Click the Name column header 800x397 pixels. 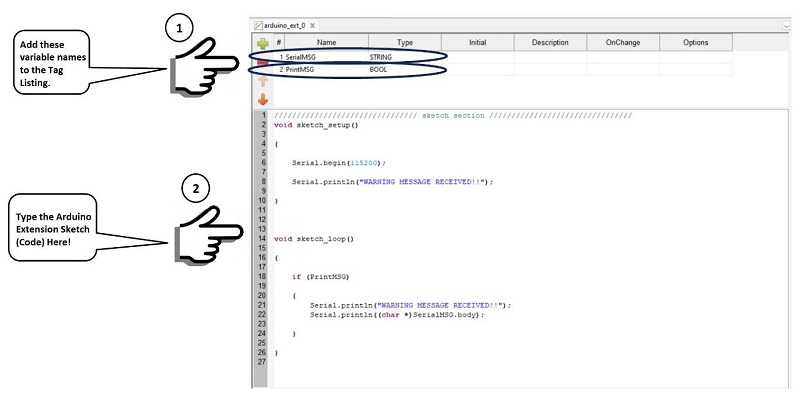coord(327,43)
